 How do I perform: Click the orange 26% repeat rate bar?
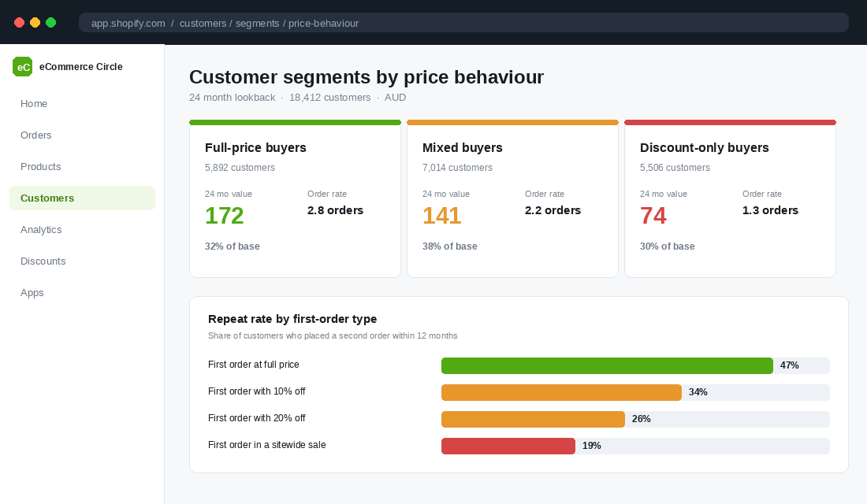coord(533,420)
